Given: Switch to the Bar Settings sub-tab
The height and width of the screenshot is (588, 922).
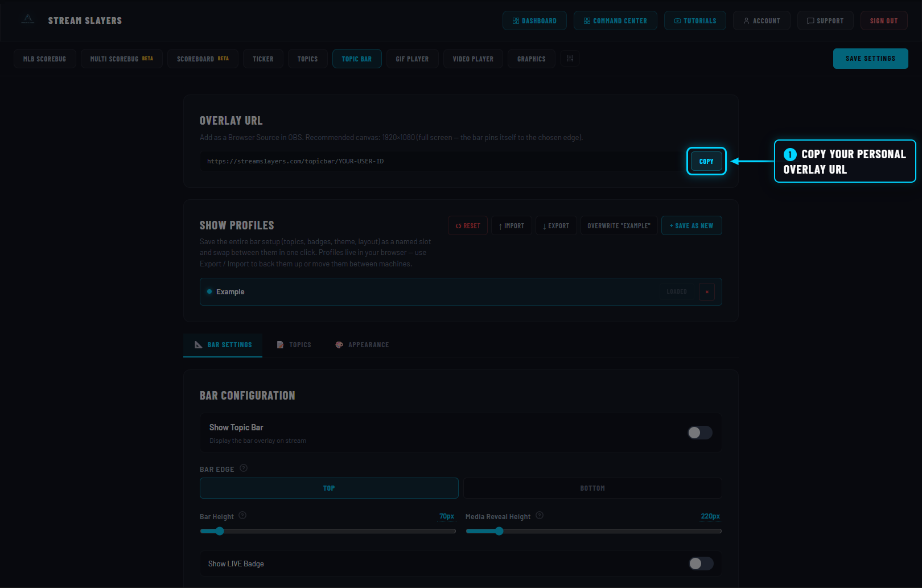Looking at the screenshot, I should (223, 345).
